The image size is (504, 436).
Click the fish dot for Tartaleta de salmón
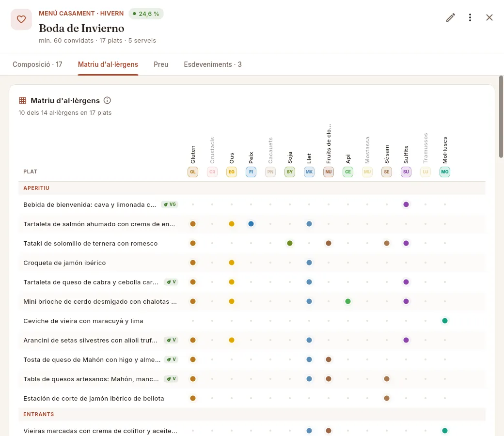point(251,224)
